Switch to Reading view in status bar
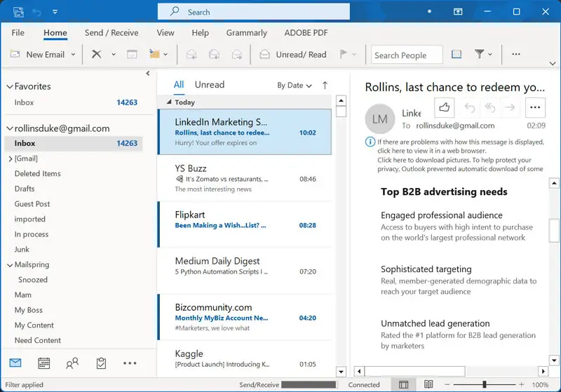 coord(428,384)
